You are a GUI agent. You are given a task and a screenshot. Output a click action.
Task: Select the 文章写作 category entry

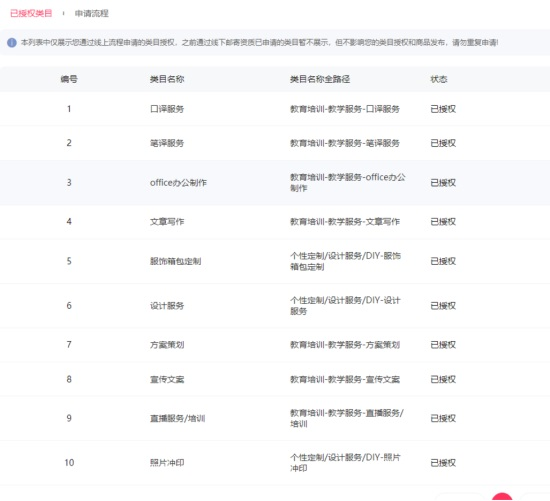(x=167, y=222)
